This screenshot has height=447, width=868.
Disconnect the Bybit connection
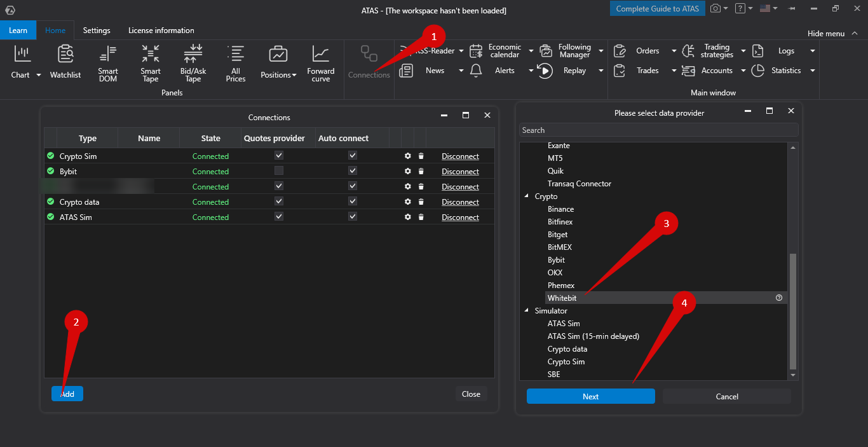point(460,171)
